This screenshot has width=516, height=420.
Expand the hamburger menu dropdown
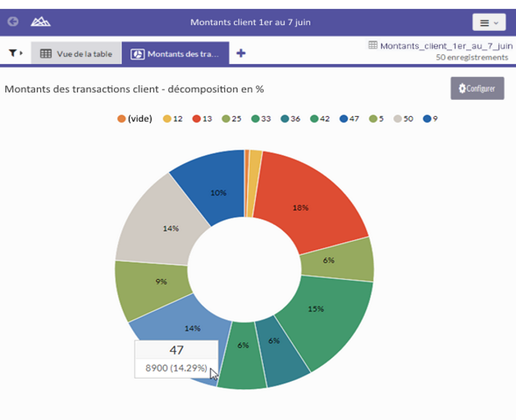point(488,23)
